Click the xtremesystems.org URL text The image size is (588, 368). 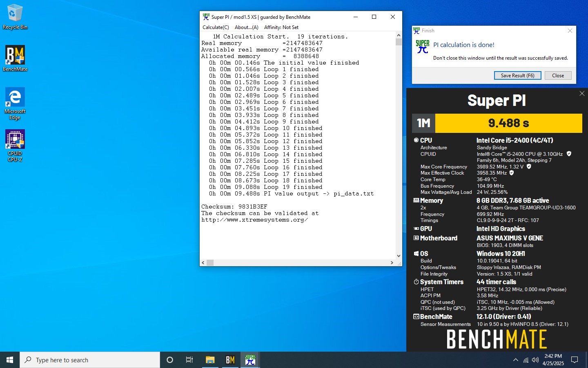[254, 220]
